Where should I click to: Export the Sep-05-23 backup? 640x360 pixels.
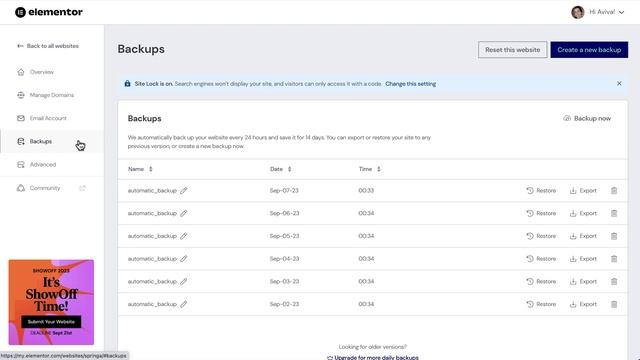tap(583, 236)
